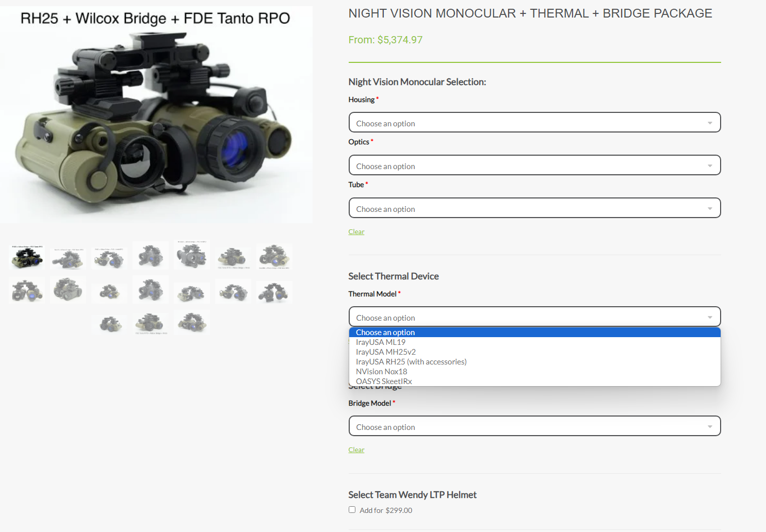Open the Housing dropdown
Image resolution: width=766 pixels, height=532 pixels.
(534, 123)
